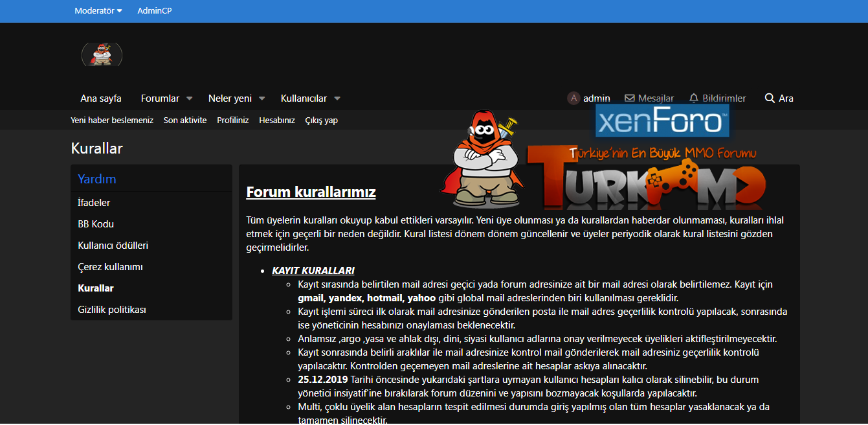This screenshot has height=425, width=868.
Task: Open Hesabınız settings
Action: (x=277, y=121)
